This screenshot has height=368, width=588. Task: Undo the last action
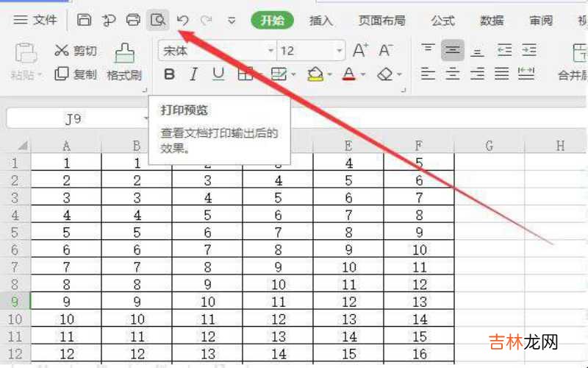pos(182,20)
